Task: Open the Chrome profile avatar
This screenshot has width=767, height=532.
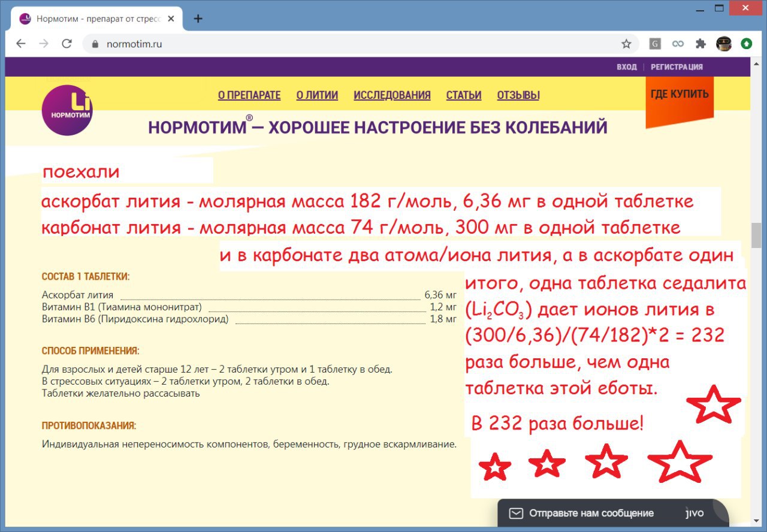Action: [x=724, y=44]
